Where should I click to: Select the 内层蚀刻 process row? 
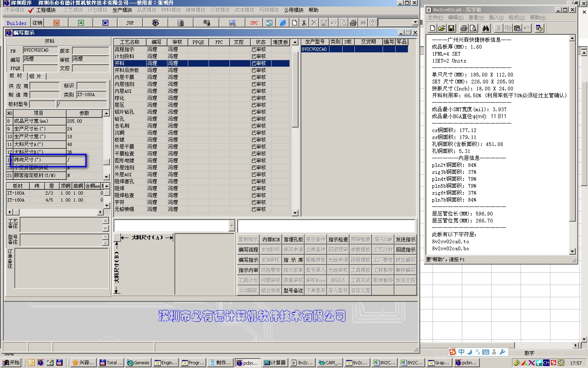coord(202,84)
